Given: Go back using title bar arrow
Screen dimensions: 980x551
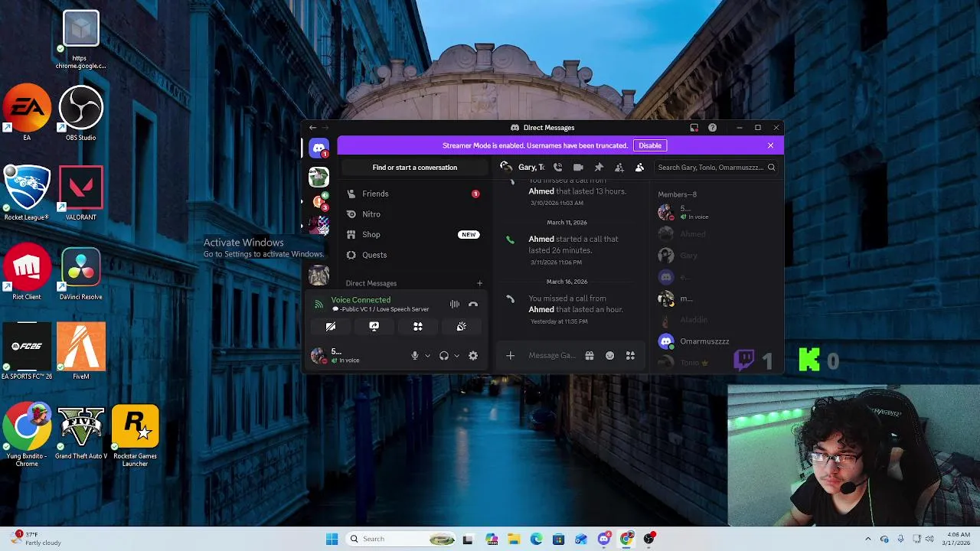Looking at the screenshot, I should (x=312, y=128).
